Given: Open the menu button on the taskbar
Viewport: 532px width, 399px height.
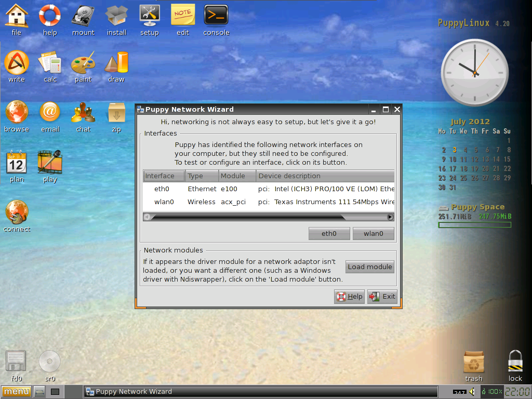Looking at the screenshot, I should [x=16, y=392].
